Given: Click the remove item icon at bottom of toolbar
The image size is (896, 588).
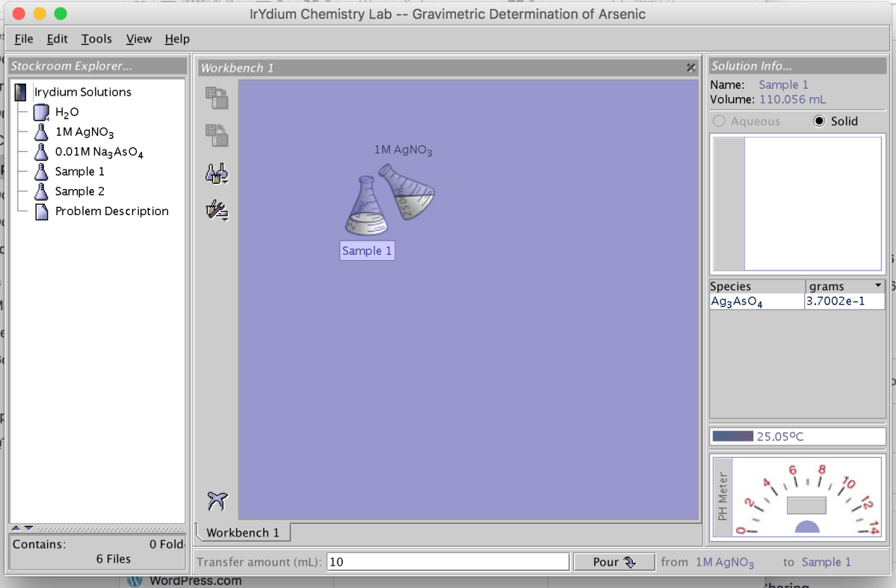Looking at the screenshot, I should click(217, 501).
